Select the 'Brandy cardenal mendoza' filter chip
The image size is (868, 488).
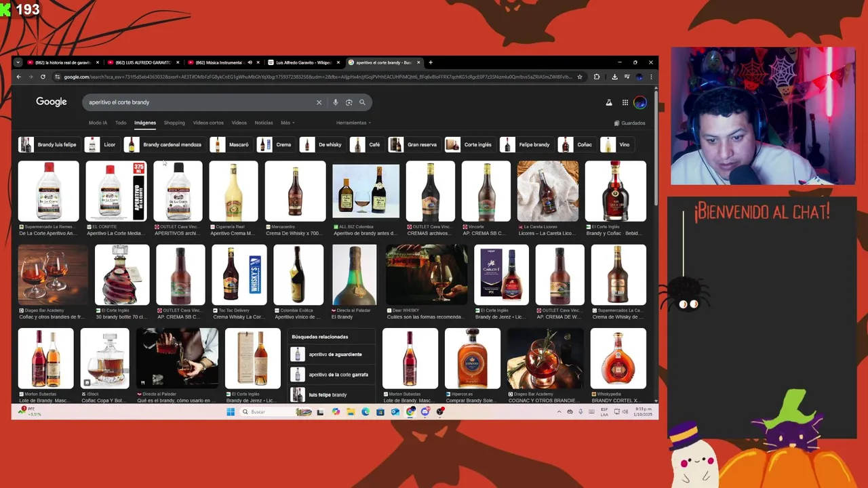click(163, 144)
